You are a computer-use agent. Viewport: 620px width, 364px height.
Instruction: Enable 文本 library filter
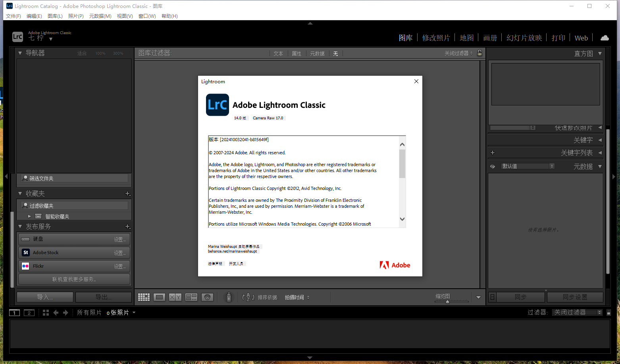[278, 54]
